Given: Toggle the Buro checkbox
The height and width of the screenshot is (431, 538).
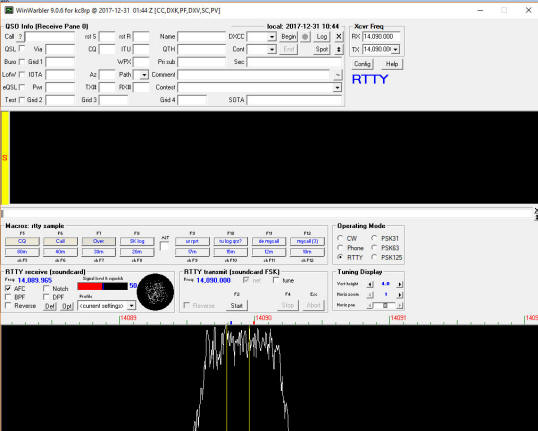Looking at the screenshot, I should pyautogui.click(x=22, y=61).
